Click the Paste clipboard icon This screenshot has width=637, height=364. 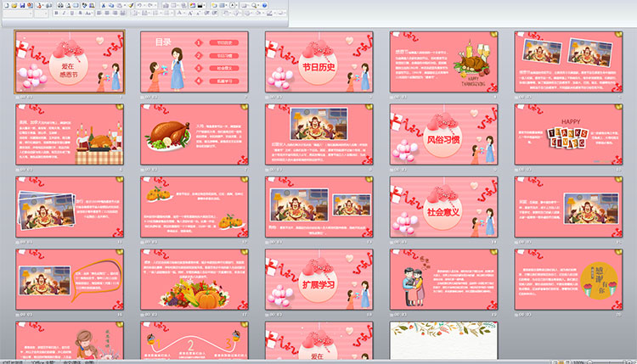point(120,5)
